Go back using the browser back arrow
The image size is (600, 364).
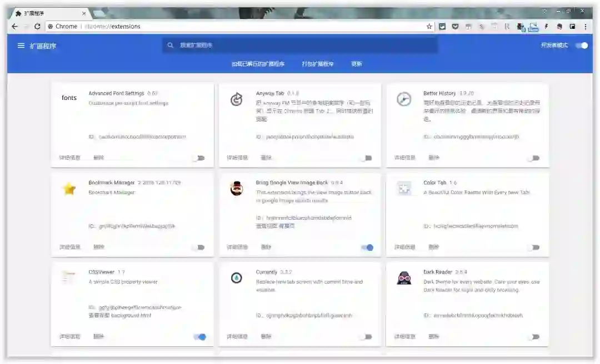tap(14, 27)
